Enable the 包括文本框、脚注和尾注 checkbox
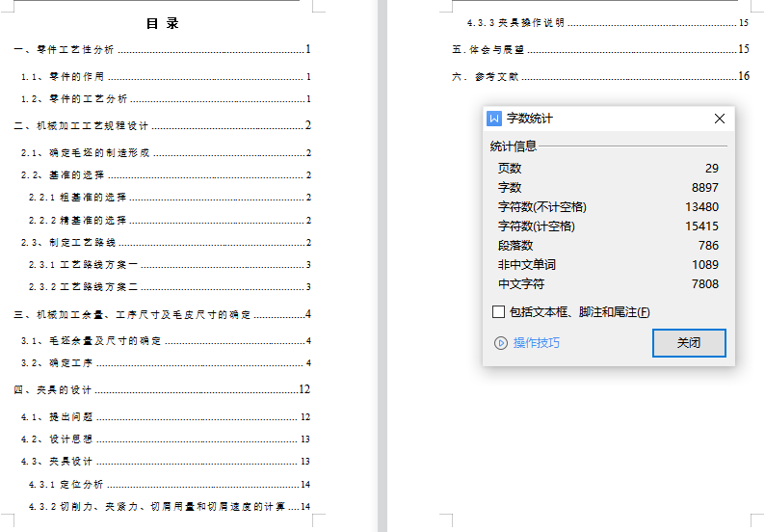This screenshot has height=532, width=765. click(498, 312)
